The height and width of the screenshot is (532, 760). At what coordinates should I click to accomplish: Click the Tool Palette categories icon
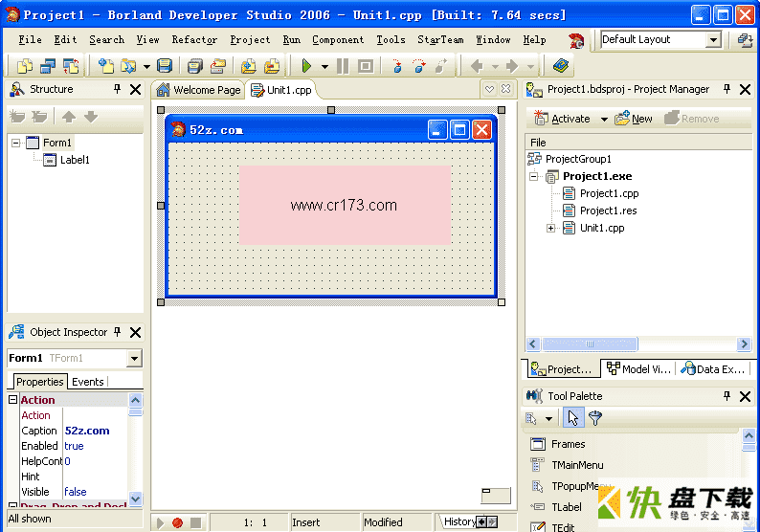coord(532,418)
